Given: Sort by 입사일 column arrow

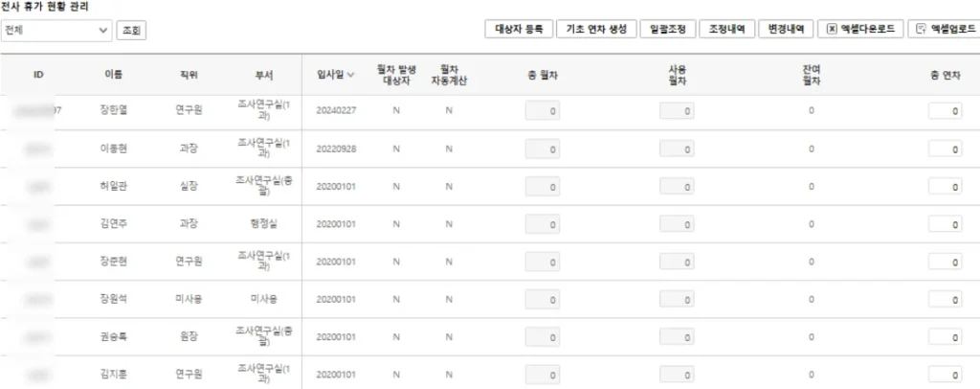Looking at the screenshot, I should pos(351,75).
